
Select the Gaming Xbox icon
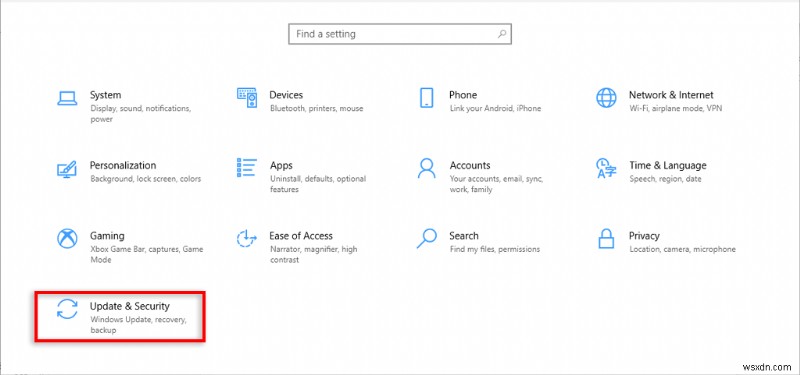tap(67, 238)
